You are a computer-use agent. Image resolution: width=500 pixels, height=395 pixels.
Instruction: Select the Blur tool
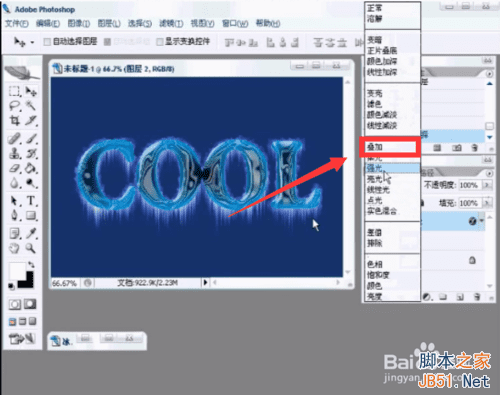(14, 183)
